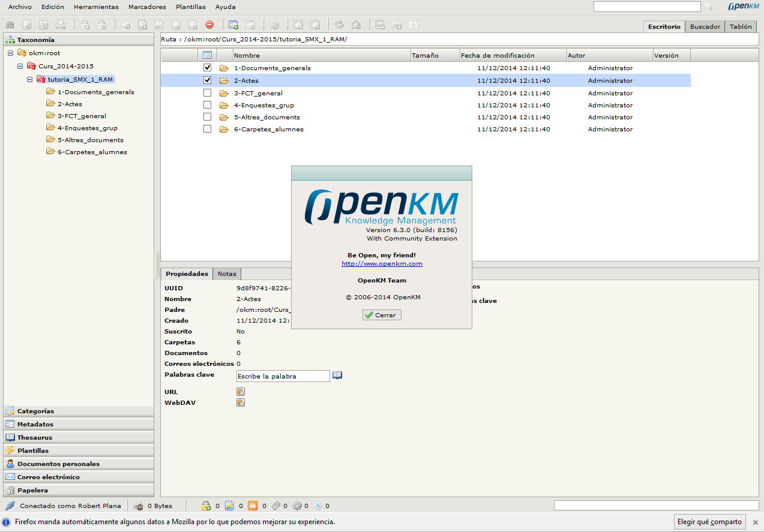Tick the 6-Carpetes_alumnes checkbox
The height and width of the screenshot is (532, 764).
207,129
